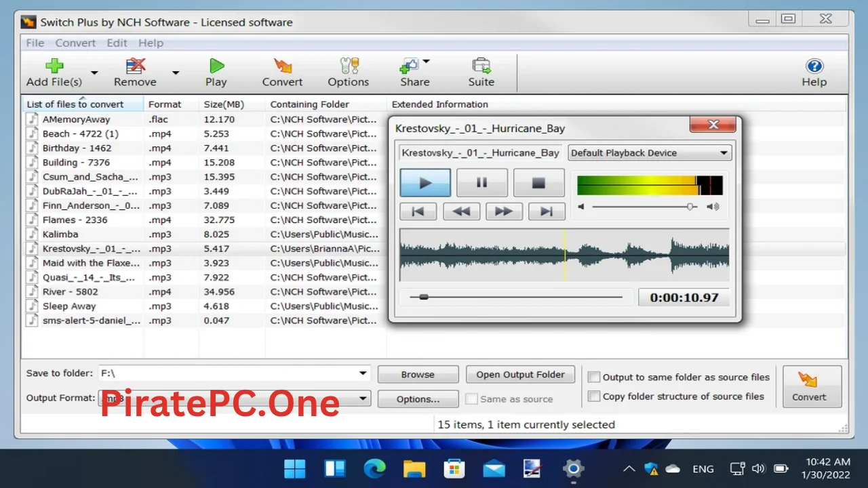868x488 pixels.
Task: Click the audio waveform display
Action: (x=564, y=255)
